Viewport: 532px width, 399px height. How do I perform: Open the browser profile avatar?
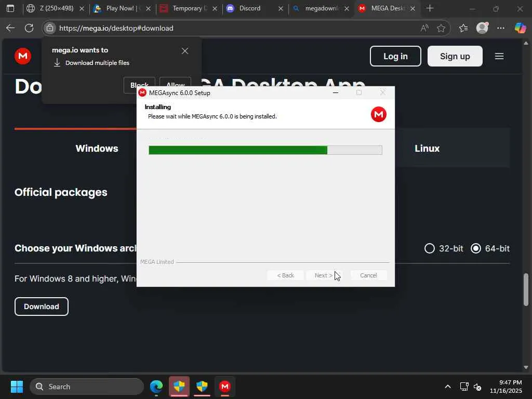(x=483, y=28)
